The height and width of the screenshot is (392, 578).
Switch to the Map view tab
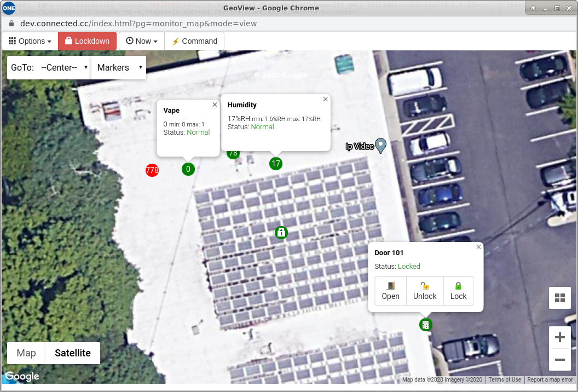(25, 353)
